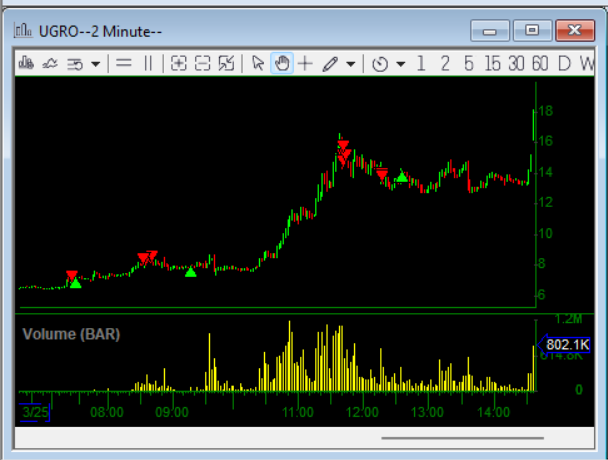Select the arrow pointer tool
The height and width of the screenshot is (460, 608).
pos(257,63)
